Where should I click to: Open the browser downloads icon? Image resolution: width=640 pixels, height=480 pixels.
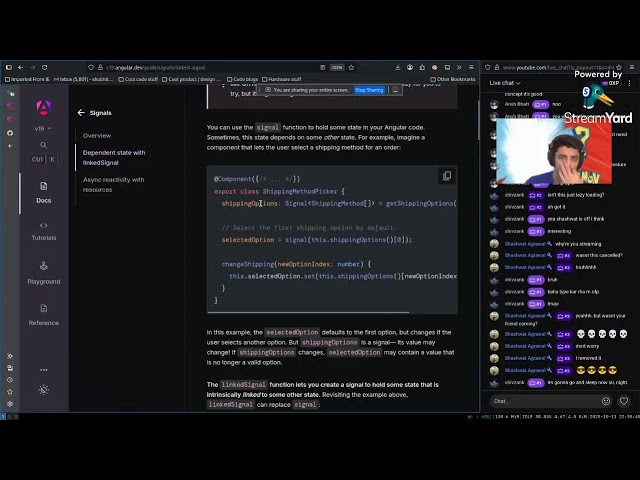398,67
